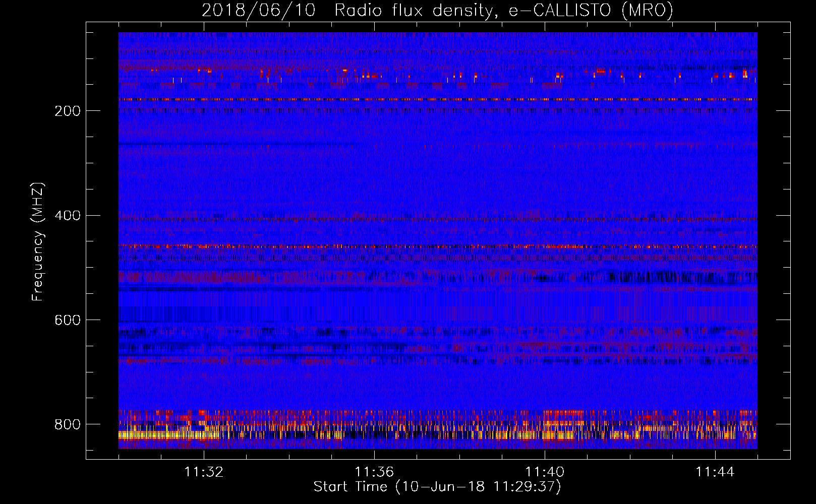This screenshot has width=816, height=504.
Task: Click the '800' frequency tick label
Action: (67, 424)
